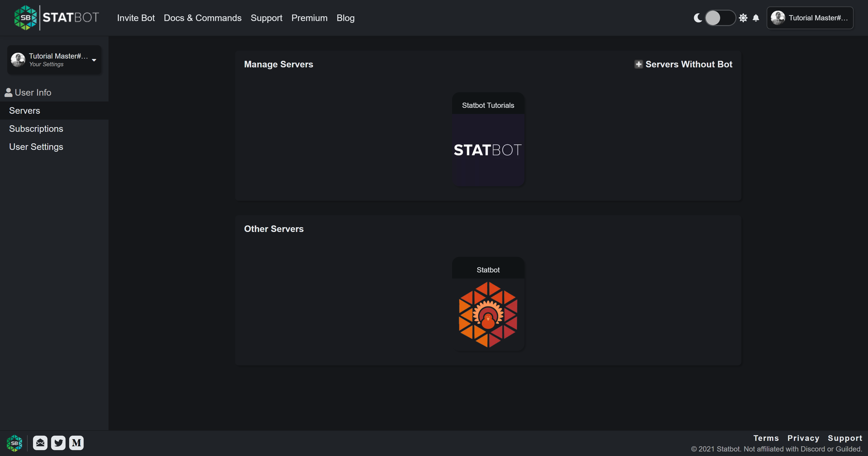Viewport: 868px width, 456px height.
Task: Click the plus icon beside Servers Without Bot
Action: pyautogui.click(x=639, y=64)
